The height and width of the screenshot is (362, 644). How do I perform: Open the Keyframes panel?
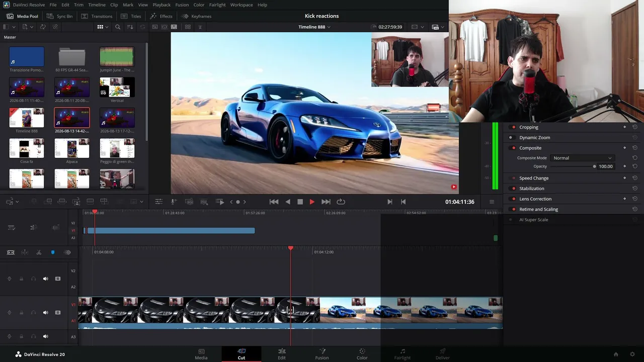197,16
